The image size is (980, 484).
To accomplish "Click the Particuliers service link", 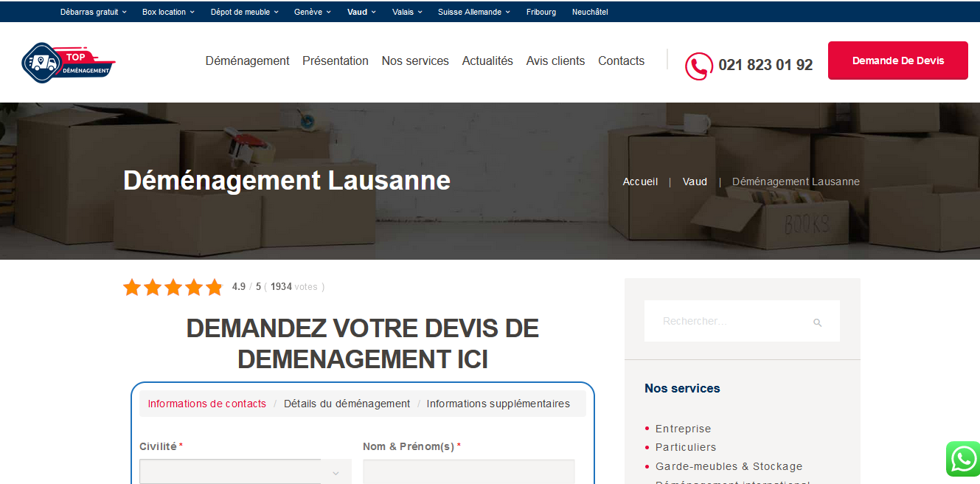I will [x=686, y=447].
